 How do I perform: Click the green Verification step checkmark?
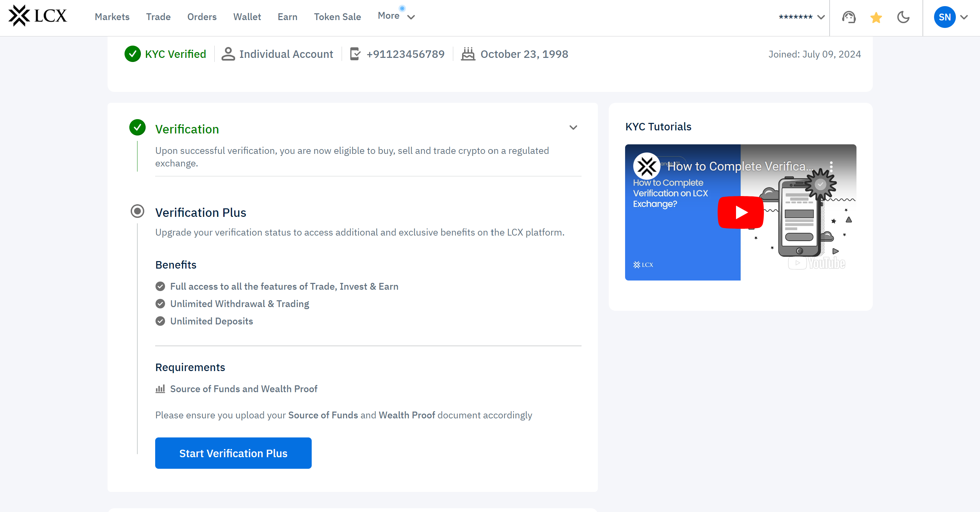coord(137,128)
